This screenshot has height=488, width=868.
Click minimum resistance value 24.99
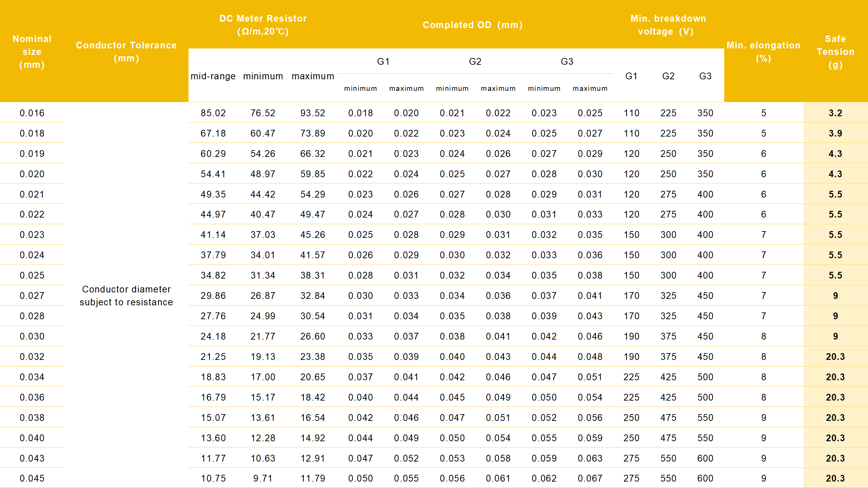click(263, 316)
